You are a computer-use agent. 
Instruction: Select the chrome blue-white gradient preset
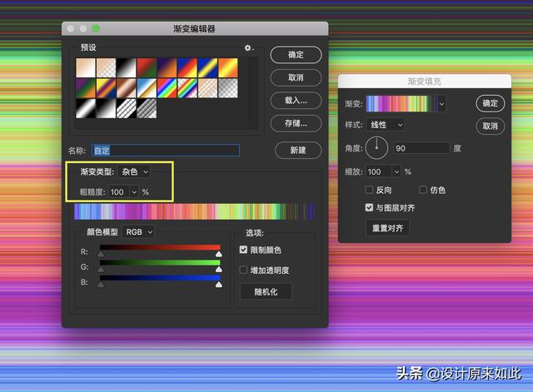tap(147, 88)
